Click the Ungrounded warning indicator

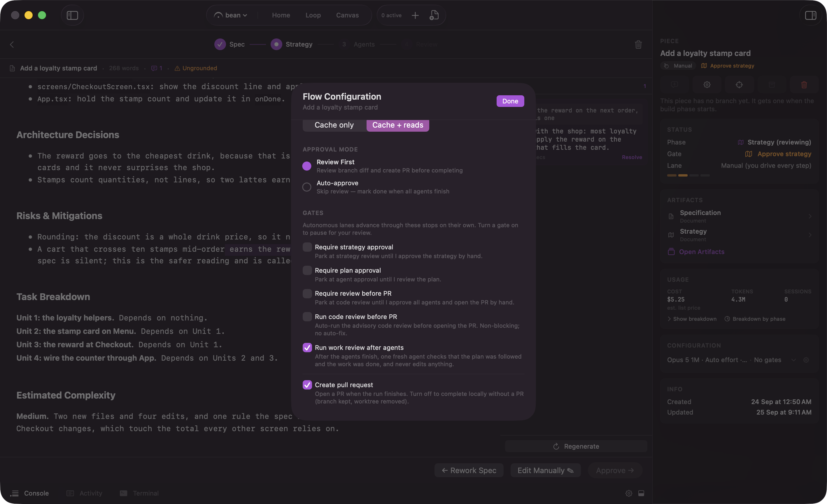coord(196,68)
